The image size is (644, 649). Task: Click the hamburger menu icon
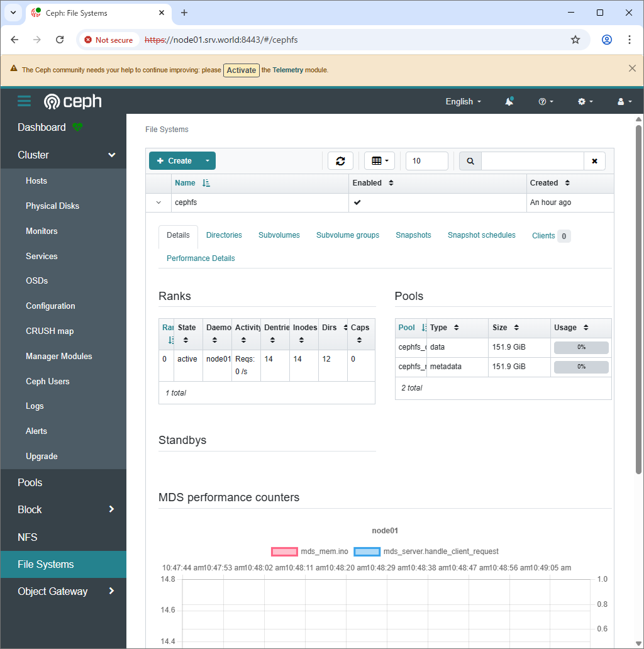point(24,101)
